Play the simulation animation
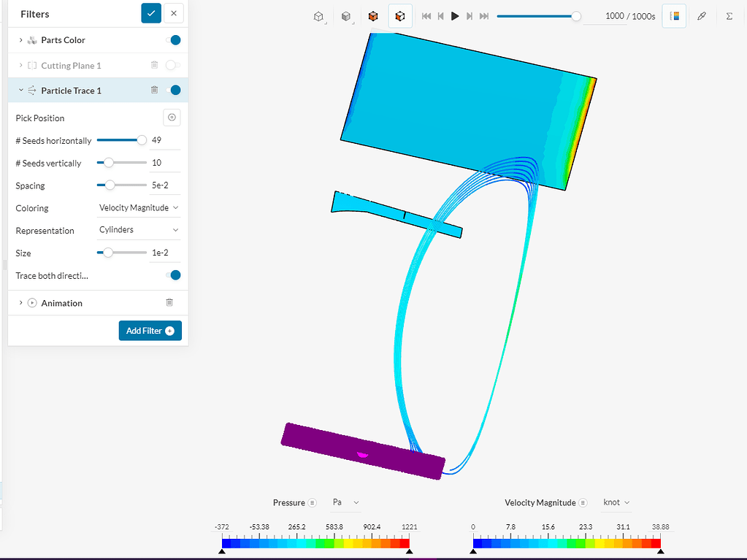 455,15
